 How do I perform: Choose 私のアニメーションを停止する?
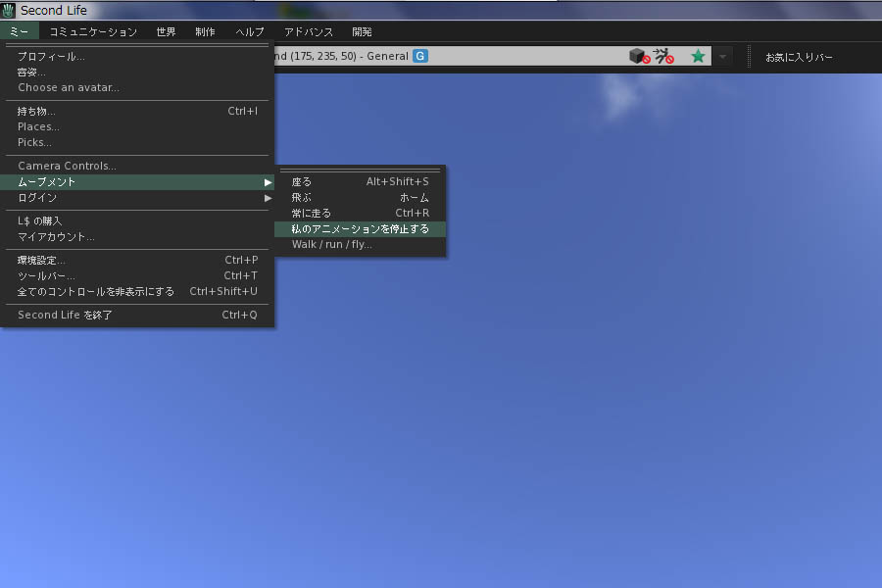point(360,229)
